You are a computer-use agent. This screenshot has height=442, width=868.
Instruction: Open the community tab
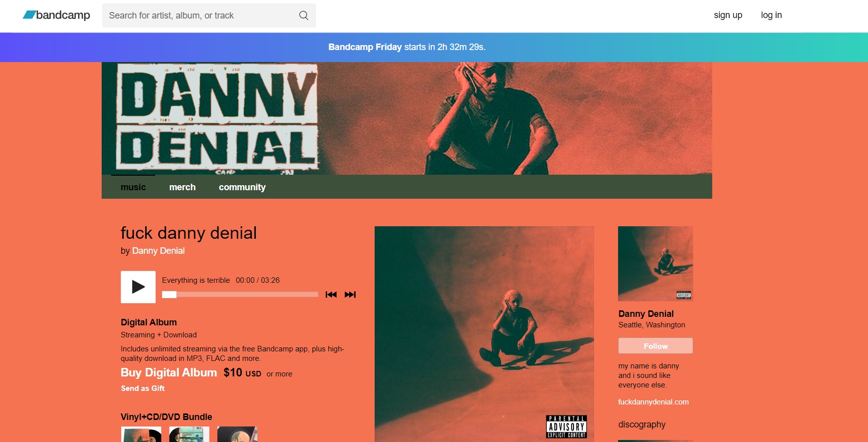pos(242,187)
